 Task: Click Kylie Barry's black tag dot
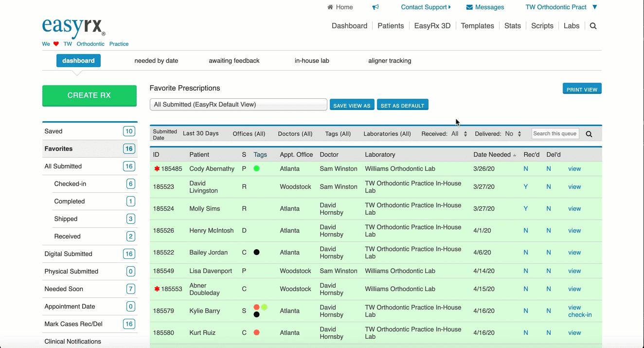click(257, 314)
